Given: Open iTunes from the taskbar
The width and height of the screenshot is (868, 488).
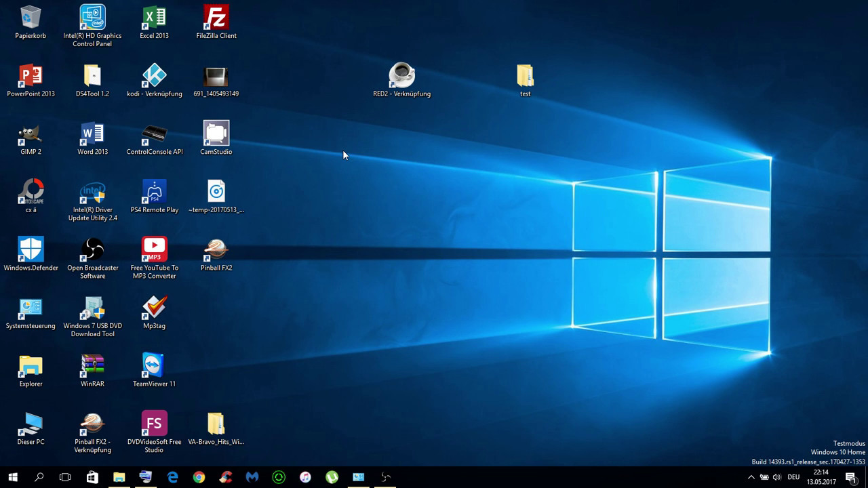Looking at the screenshot, I should (305, 477).
